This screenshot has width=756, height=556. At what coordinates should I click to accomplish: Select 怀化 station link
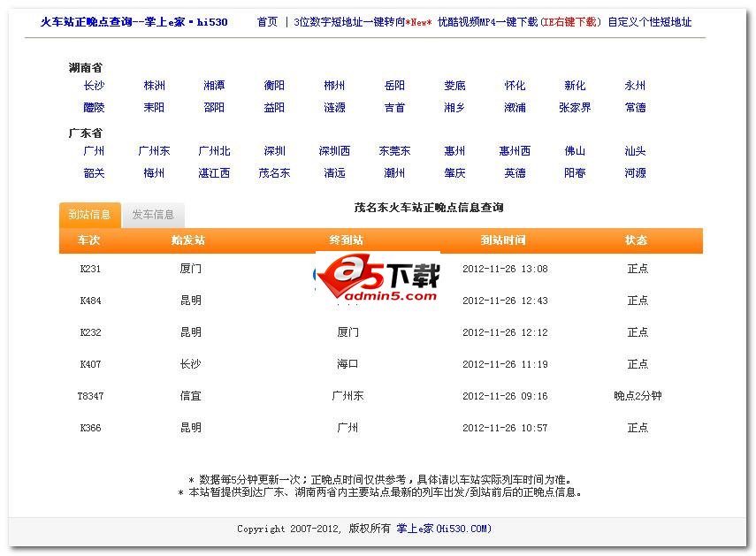point(515,85)
